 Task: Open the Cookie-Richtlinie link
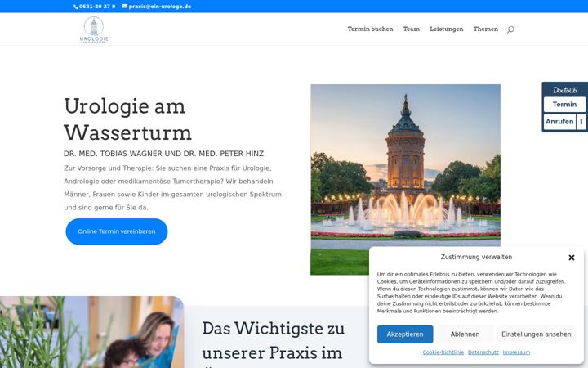443,352
